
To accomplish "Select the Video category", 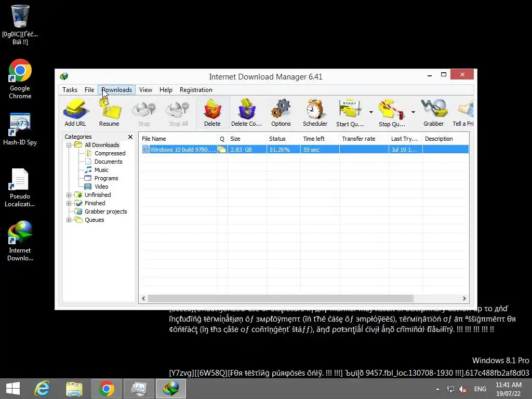I will 101,187.
